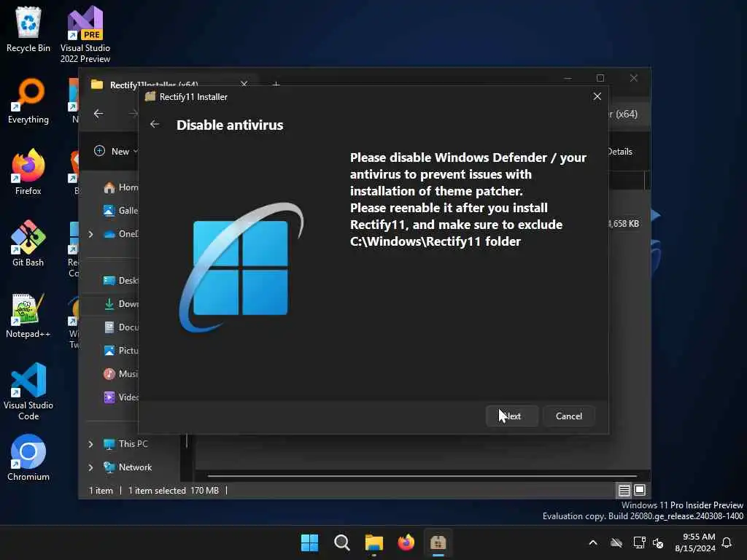
Task: Launch Everything search from desktop
Action: click(28, 101)
